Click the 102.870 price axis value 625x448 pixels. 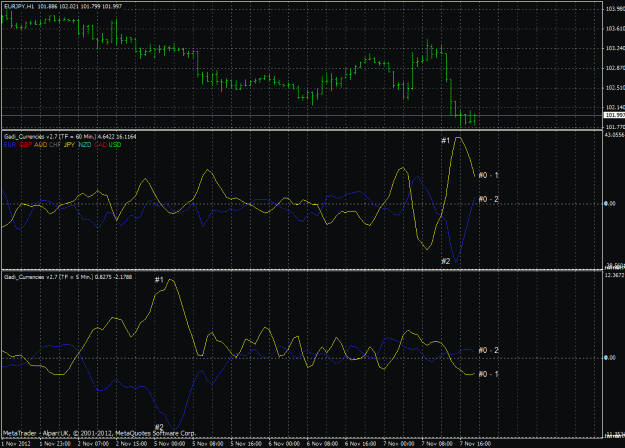pyautogui.click(x=615, y=68)
